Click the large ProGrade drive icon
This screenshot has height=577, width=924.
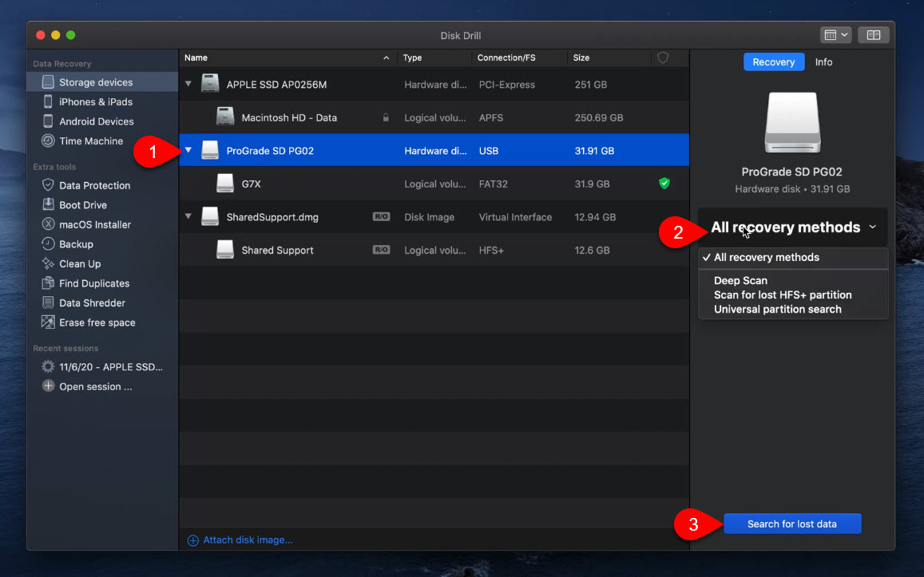coord(792,122)
